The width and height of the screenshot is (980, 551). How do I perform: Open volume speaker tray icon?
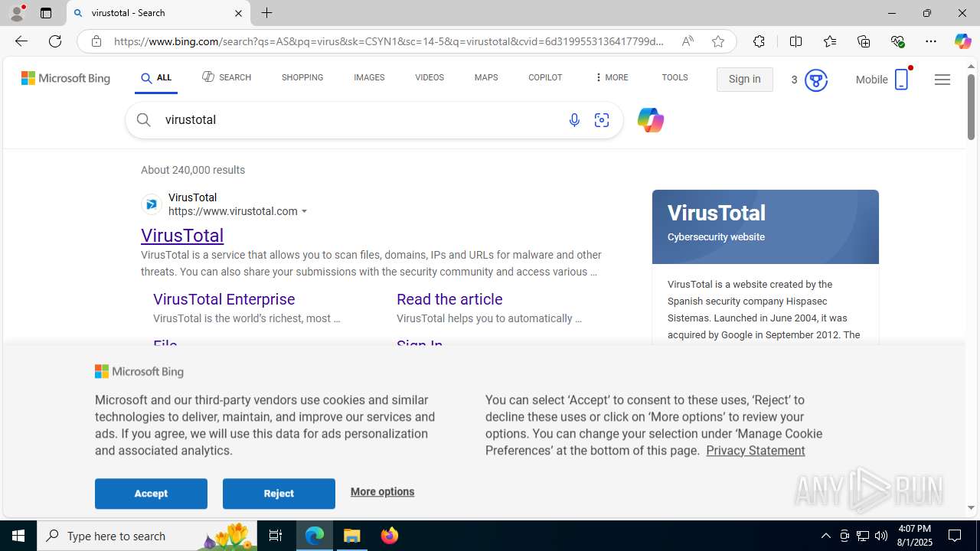pyautogui.click(x=881, y=536)
